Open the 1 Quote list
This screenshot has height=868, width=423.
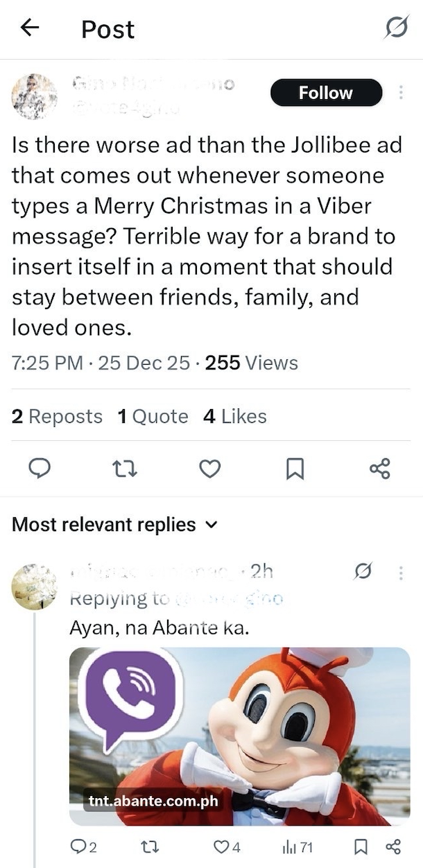click(153, 417)
